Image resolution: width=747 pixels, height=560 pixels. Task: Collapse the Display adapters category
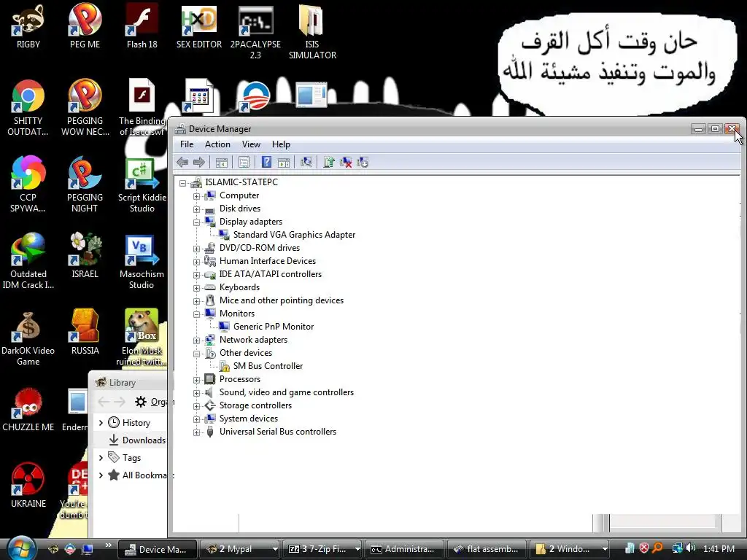[196, 222]
